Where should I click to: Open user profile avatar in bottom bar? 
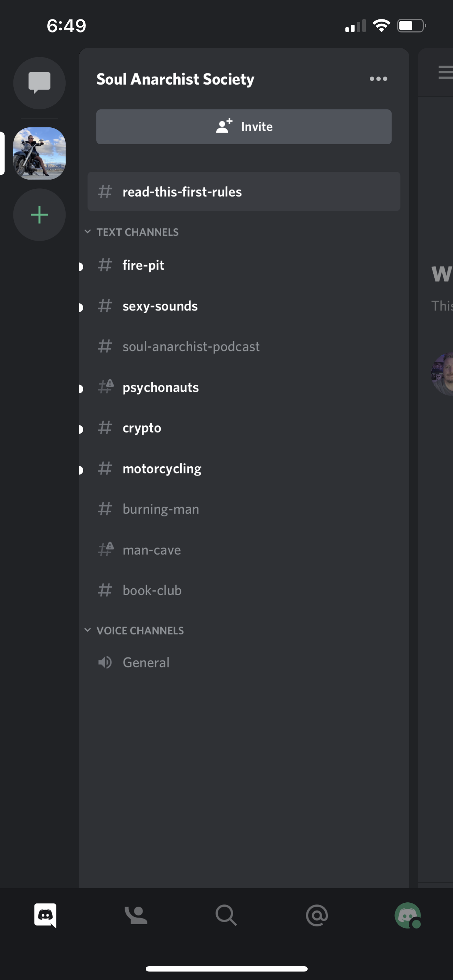(408, 915)
